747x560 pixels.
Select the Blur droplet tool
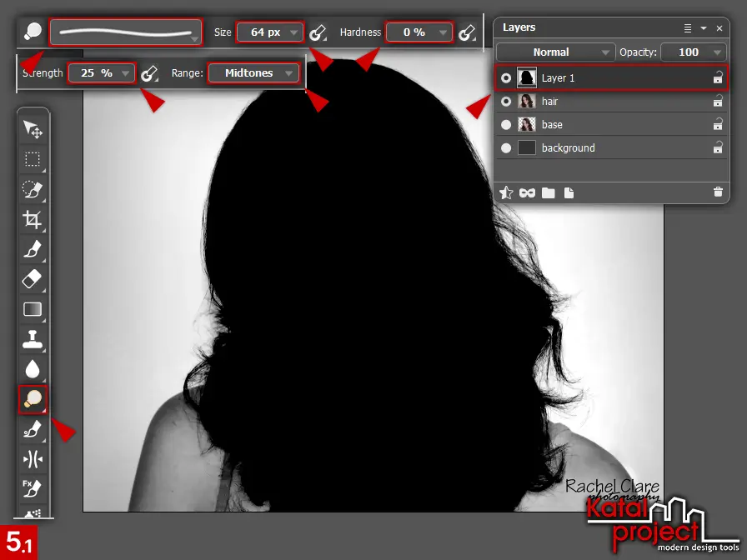click(33, 370)
